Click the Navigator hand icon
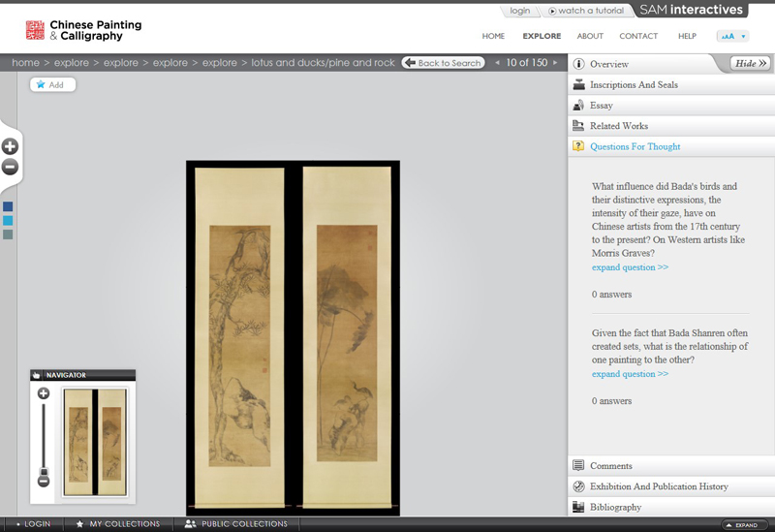The image size is (775, 532). point(37,375)
